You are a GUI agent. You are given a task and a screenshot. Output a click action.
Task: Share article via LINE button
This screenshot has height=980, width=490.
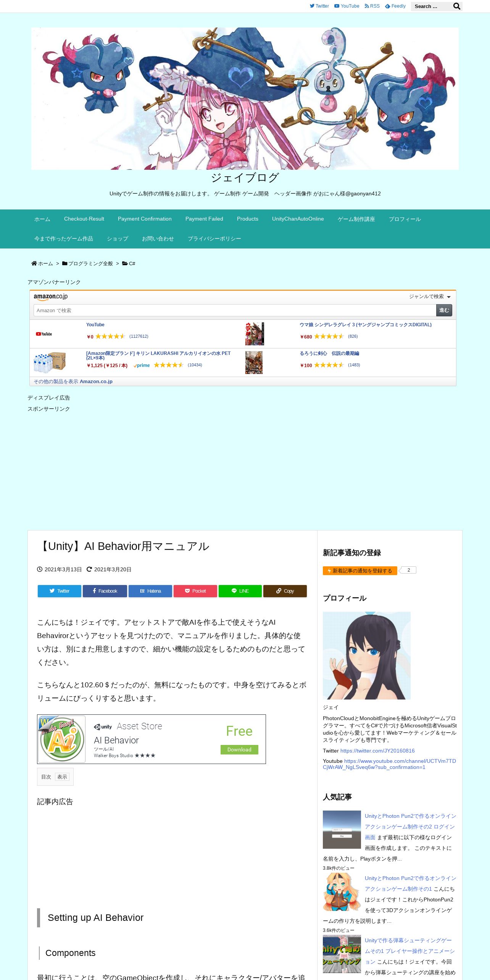[240, 591]
